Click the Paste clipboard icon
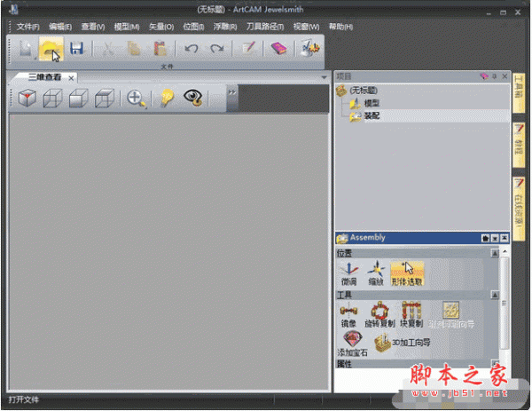The height and width of the screenshot is (411, 532). (x=160, y=49)
